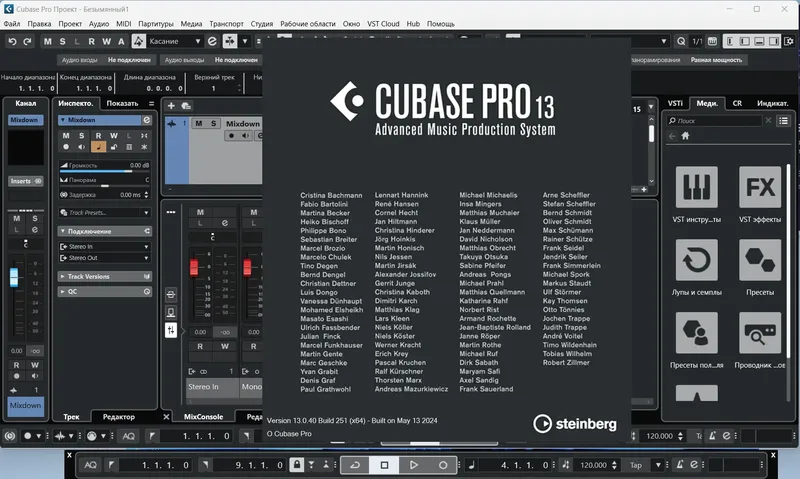The height and width of the screenshot is (479, 800).
Task: Toggle monitor speaker on Mixdown track in track list
Action: tap(246, 136)
